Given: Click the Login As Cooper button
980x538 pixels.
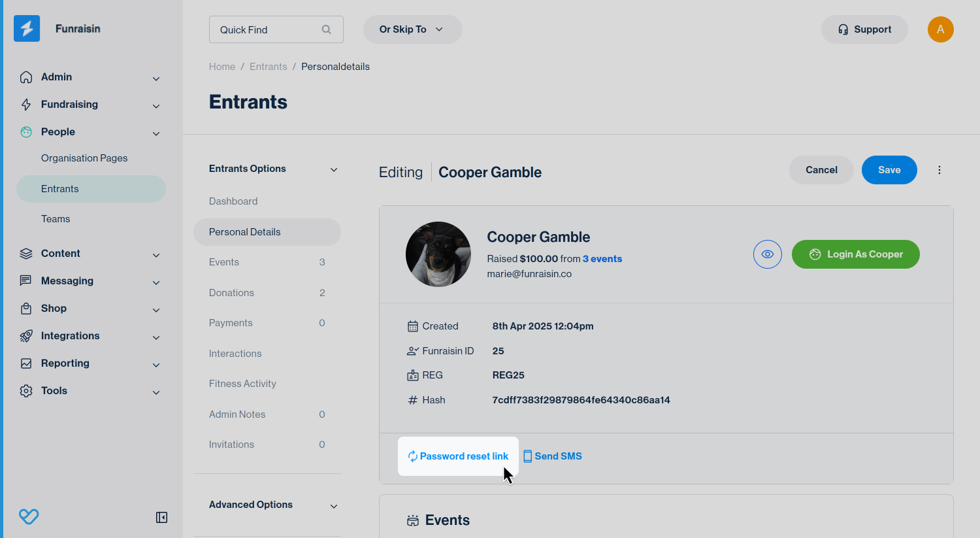Looking at the screenshot, I should (x=855, y=254).
